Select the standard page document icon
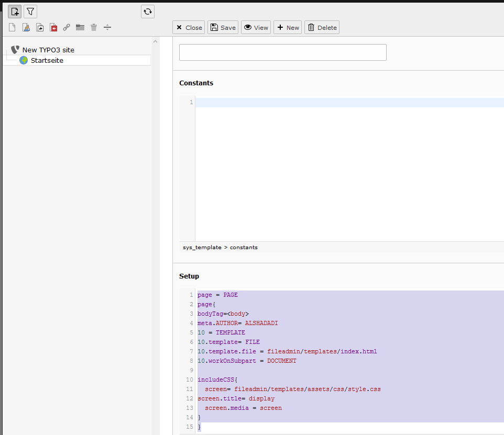504x435 pixels. click(x=12, y=27)
